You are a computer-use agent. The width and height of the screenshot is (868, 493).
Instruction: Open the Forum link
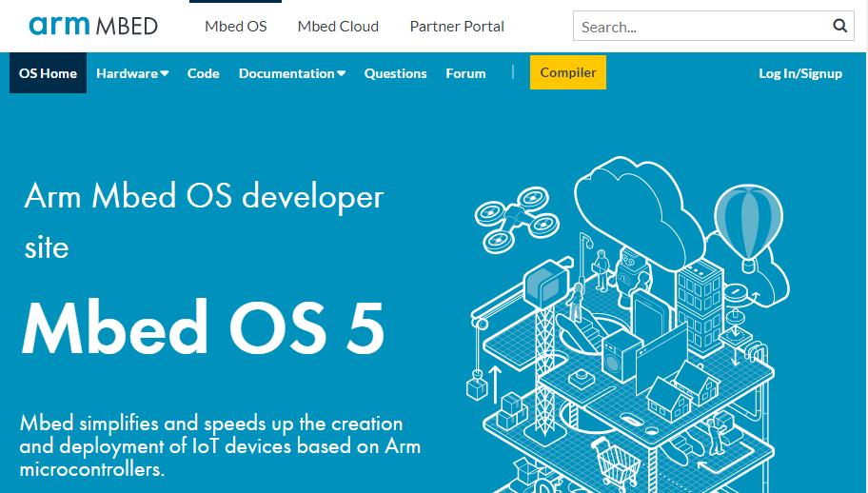(x=465, y=73)
